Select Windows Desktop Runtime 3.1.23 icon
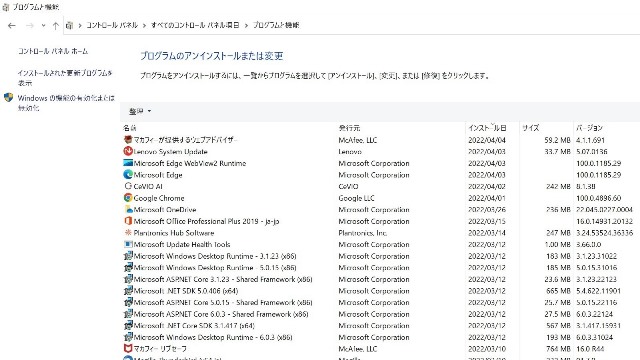The image size is (640, 360). (128, 256)
